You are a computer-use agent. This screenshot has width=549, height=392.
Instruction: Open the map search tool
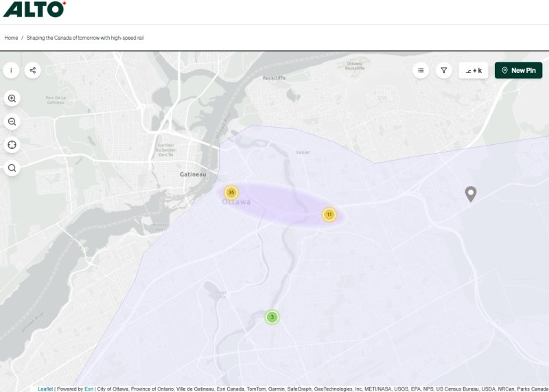click(x=12, y=168)
